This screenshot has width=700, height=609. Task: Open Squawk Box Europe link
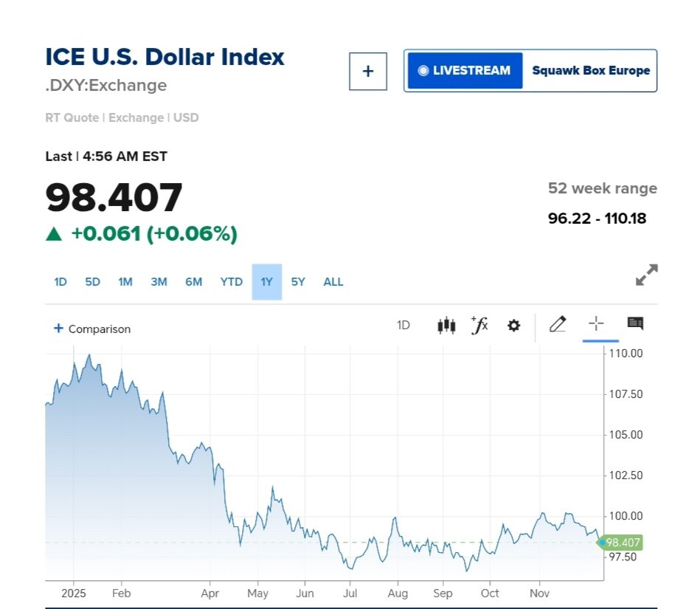(591, 71)
